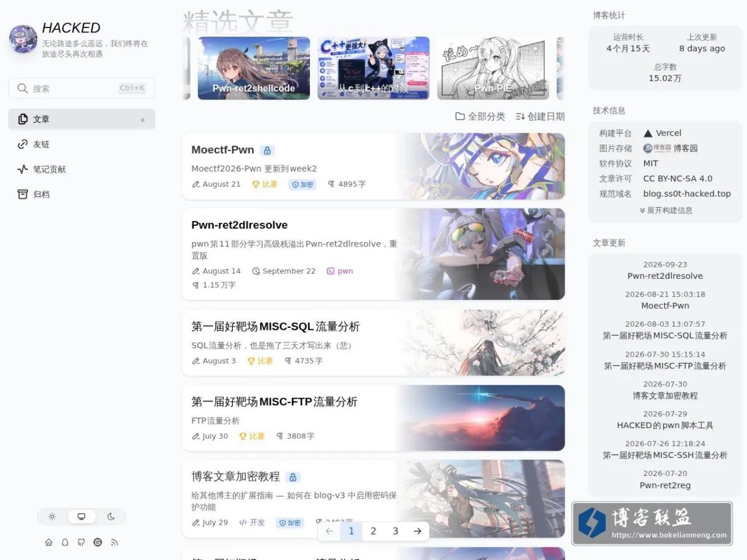Open the Pwn-ret2dlresolve article title
This screenshot has height=560, width=747.
pos(240,225)
